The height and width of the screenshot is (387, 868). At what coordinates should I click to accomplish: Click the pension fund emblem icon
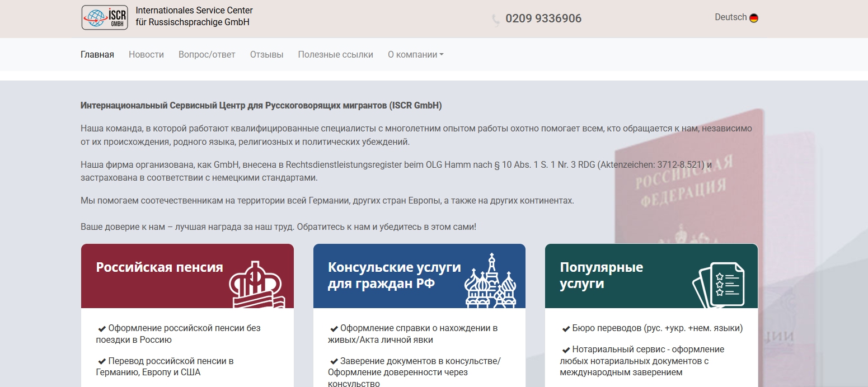tap(257, 285)
